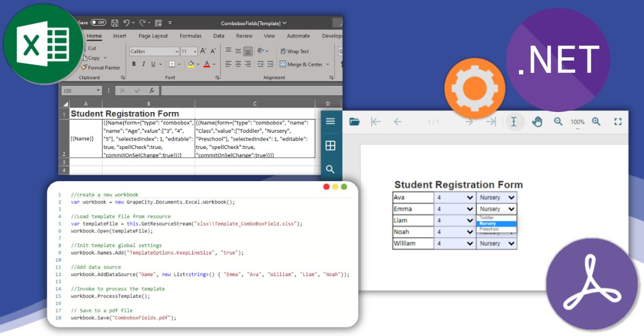Open the hamburger menu in PDF viewer
The width and height of the screenshot is (644, 336).
(330, 121)
